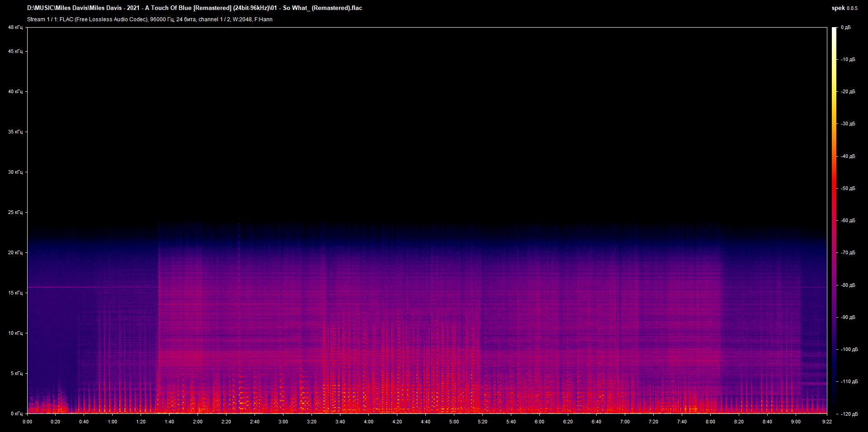Click the '2:20' time axis label
868x432 pixels.
[226, 422]
